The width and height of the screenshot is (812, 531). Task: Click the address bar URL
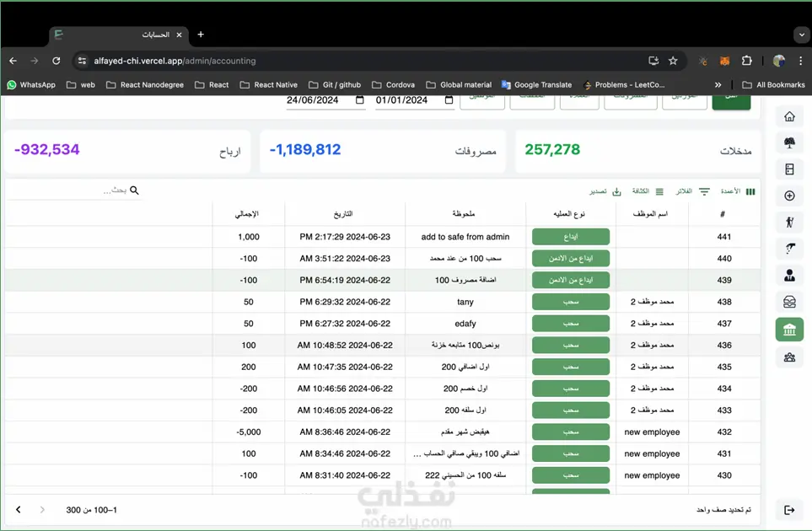tap(175, 61)
